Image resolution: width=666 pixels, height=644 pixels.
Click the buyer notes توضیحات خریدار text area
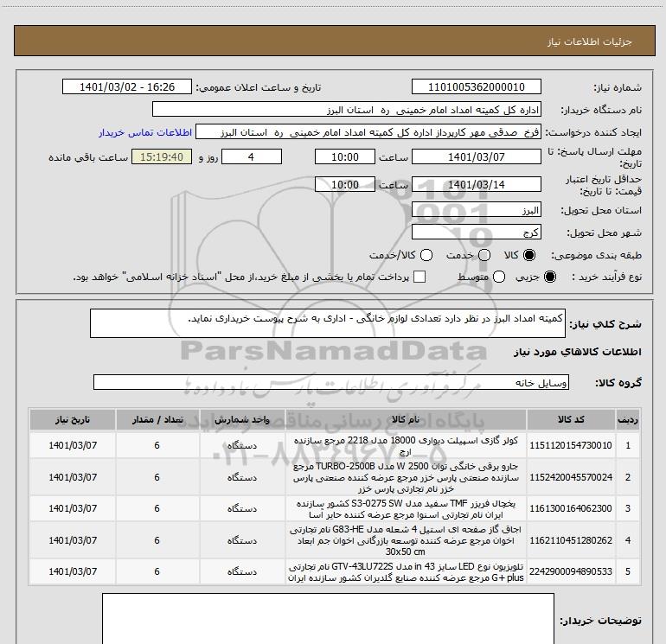(328, 619)
